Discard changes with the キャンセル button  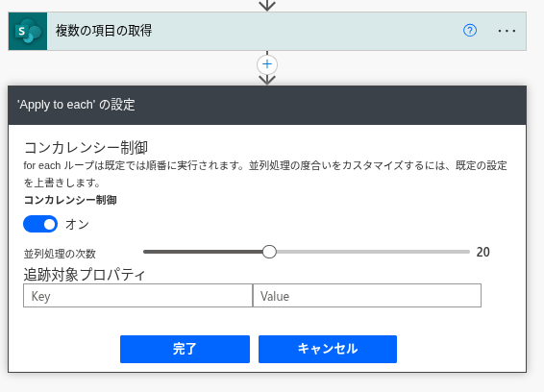(328, 349)
